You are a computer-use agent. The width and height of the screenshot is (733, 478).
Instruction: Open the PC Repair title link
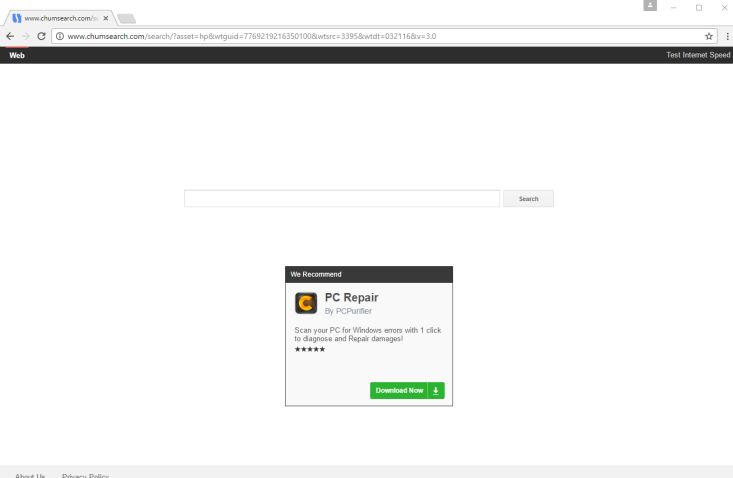pyautogui.click(x=352, y=298)
